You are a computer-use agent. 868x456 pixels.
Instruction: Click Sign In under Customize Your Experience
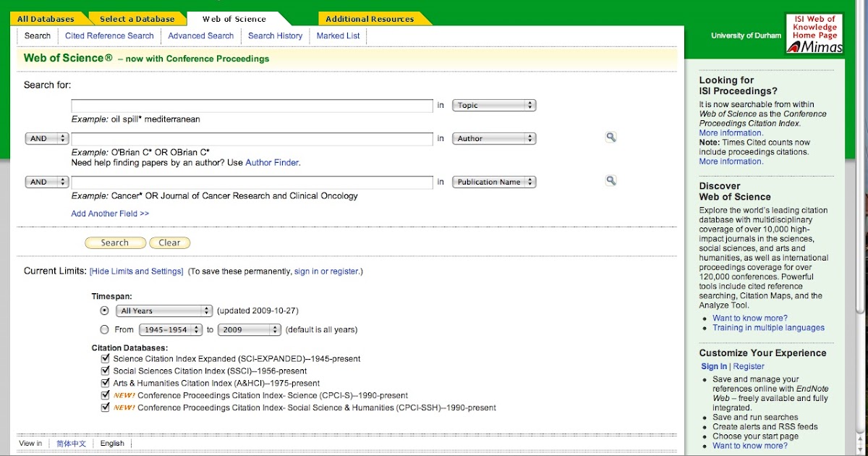pos(714,366)
